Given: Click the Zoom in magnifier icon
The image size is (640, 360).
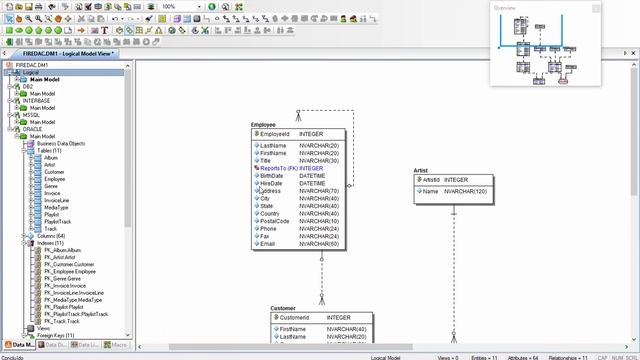Looking at the screenshot, I should coord(29,19).
